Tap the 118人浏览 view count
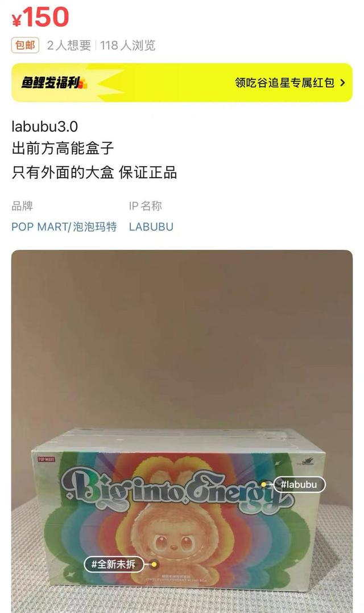This screenshot has height=613, width=364. [x=128, y=46]
